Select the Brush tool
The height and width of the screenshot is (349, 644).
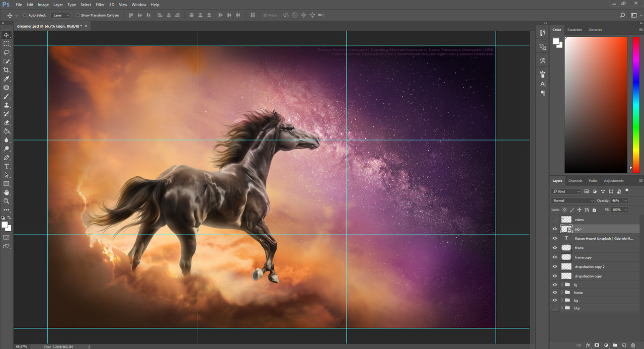click(x=7, y=96)
